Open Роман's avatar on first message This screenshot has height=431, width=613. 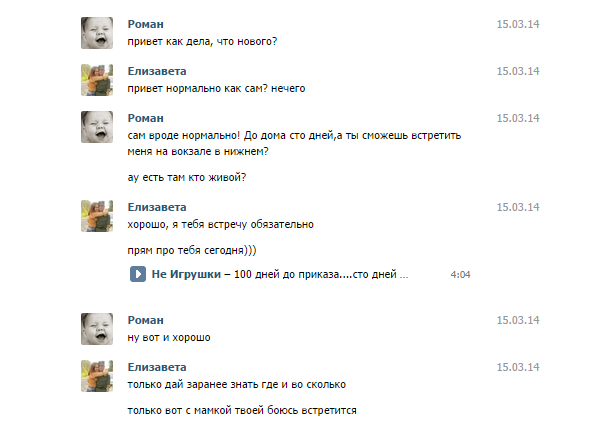pyautogui.click(x=97, y=33)
